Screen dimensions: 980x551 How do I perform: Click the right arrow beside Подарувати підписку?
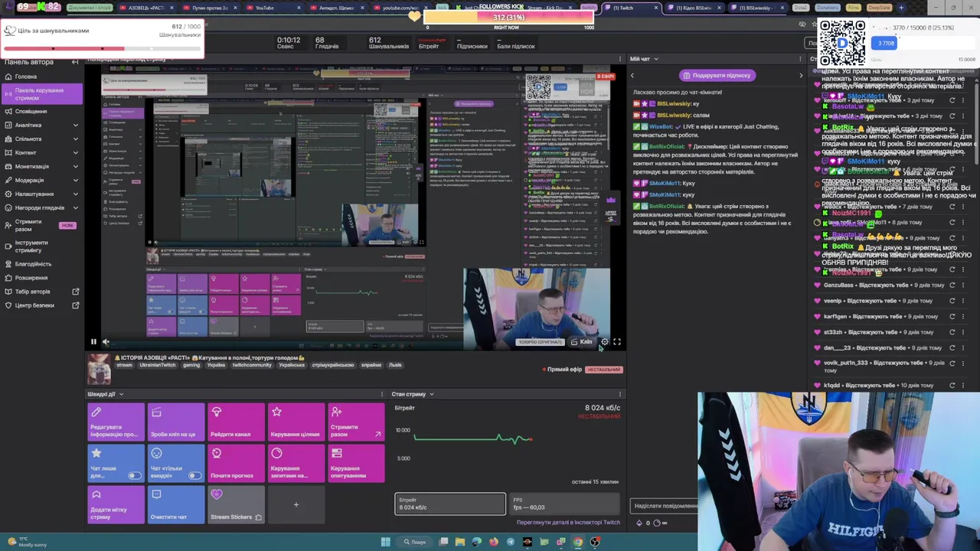click(x=801, y=75)
